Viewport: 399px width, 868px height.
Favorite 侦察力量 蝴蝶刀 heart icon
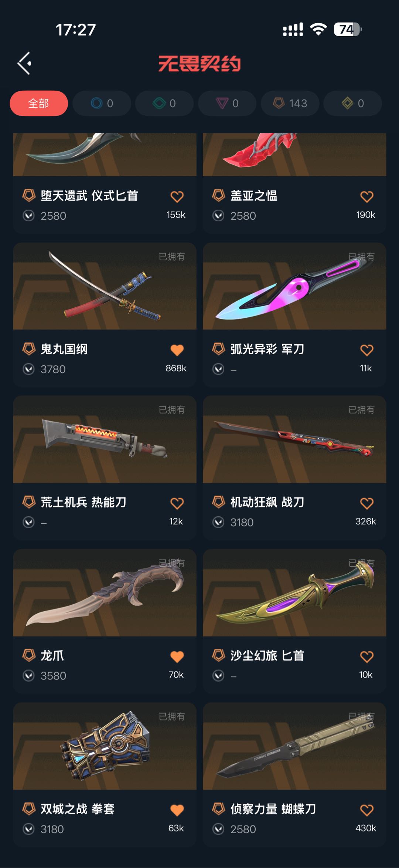pyautogui.click(x=367, y=810)
